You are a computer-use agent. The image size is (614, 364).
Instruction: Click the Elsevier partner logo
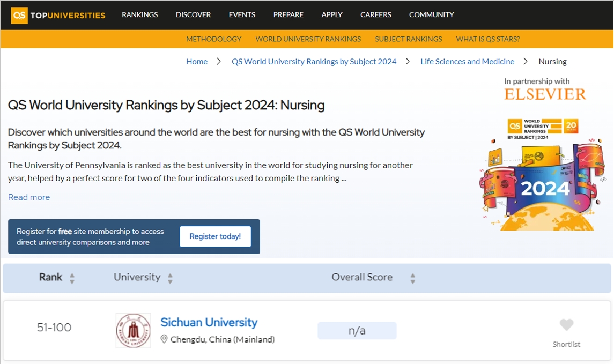pyautogui.click(x=545, y=94)
